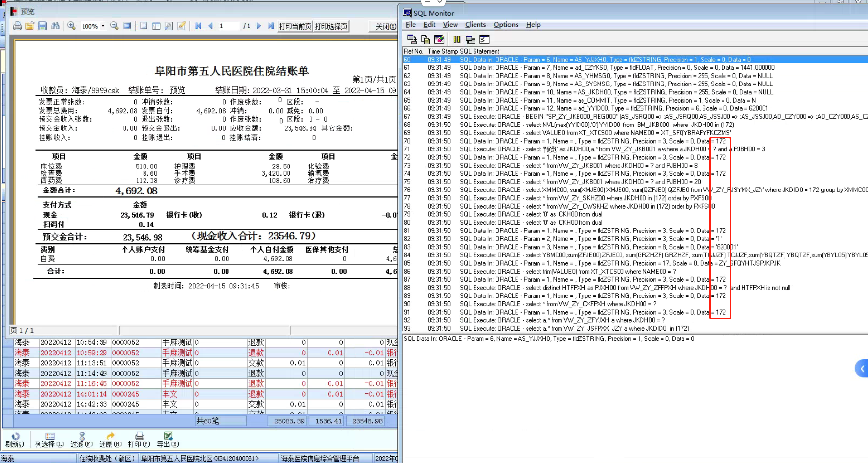
Task: Export to Excel with 导出 button
Action: 167,440
